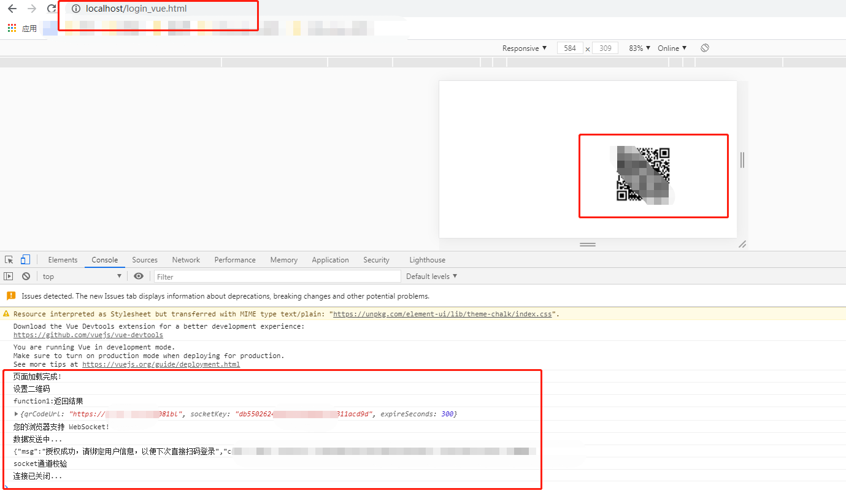Select the Security tab

pos(376,260)
